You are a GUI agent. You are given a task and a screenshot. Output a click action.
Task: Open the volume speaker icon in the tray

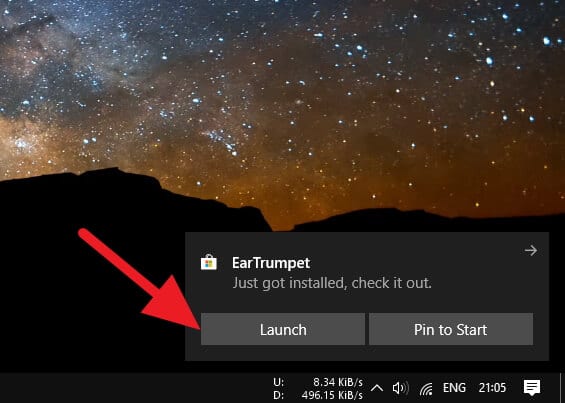coord(400,388)
